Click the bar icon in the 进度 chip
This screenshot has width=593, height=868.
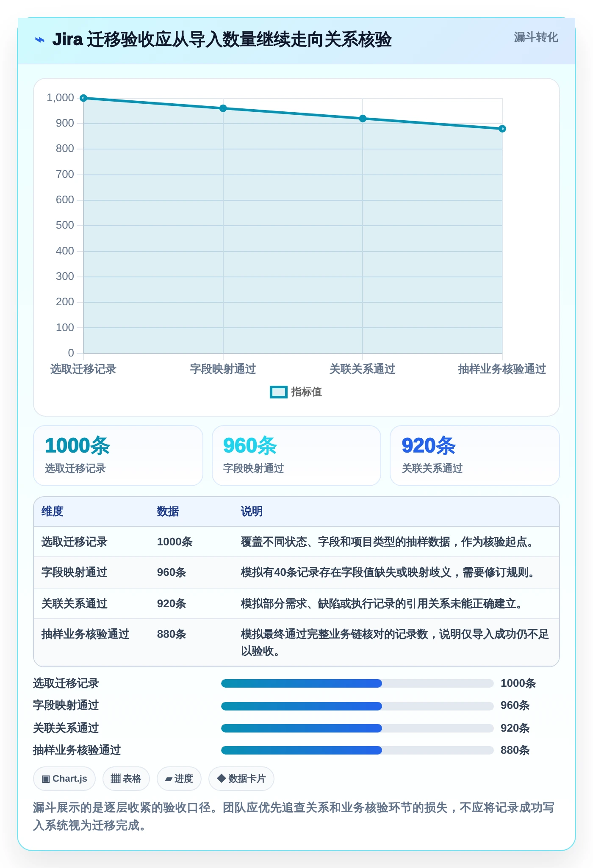pos(169,779)
